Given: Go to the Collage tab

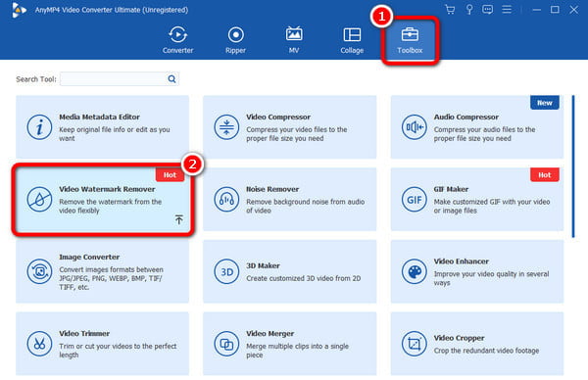Looking at the screenshot, I should point(352,40).
